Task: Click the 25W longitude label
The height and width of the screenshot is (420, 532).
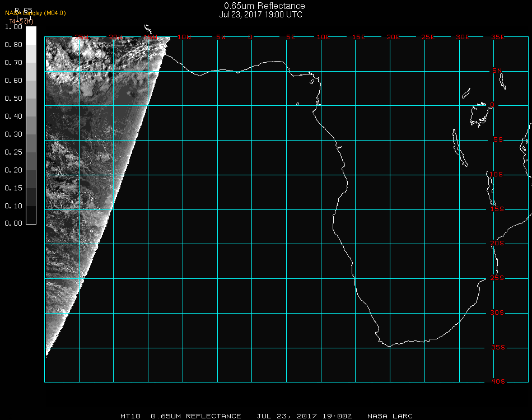Action: (x=81, y=37)
